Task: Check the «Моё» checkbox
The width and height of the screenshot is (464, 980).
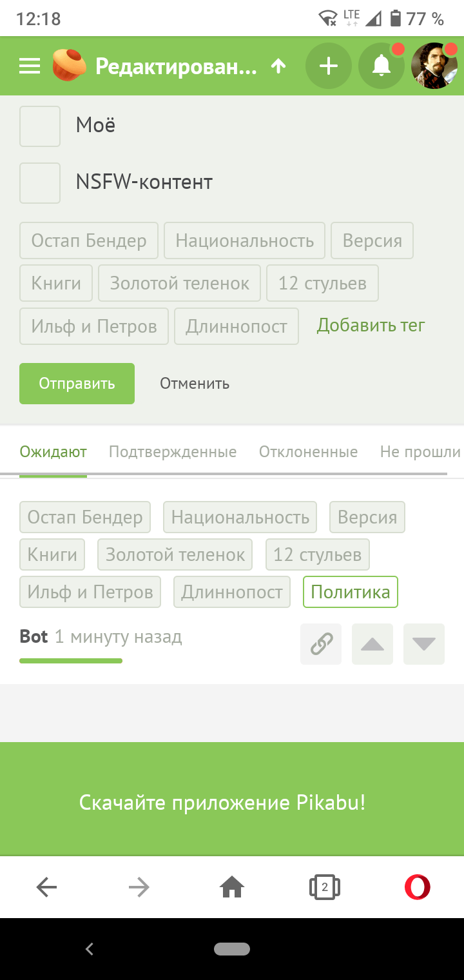Action: [x=40, y=126]
